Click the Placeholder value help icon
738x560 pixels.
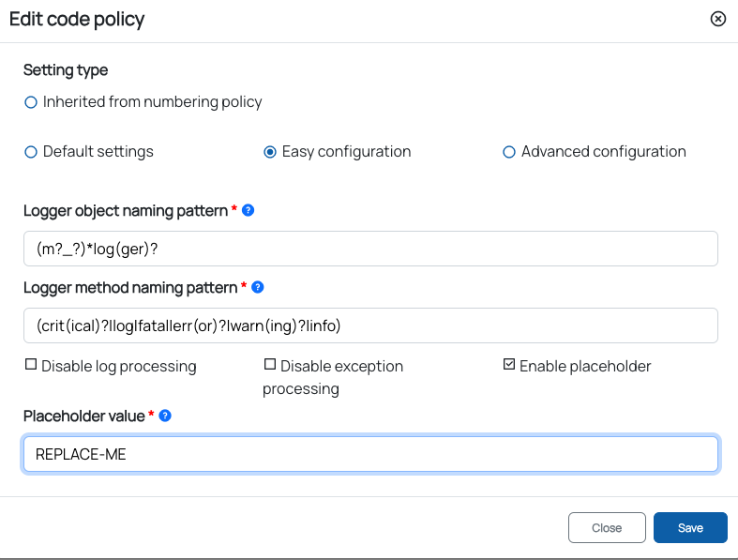pos(165,415)
